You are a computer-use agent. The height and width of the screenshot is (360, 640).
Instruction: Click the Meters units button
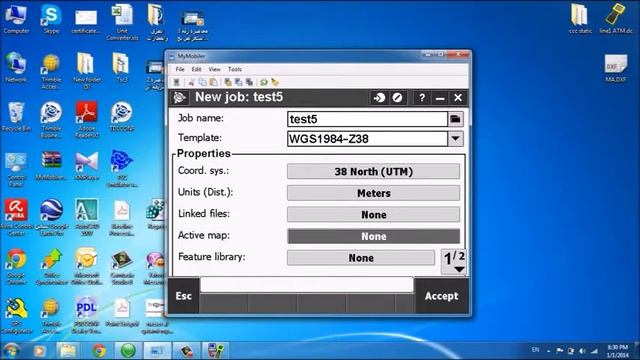point(373,193)
